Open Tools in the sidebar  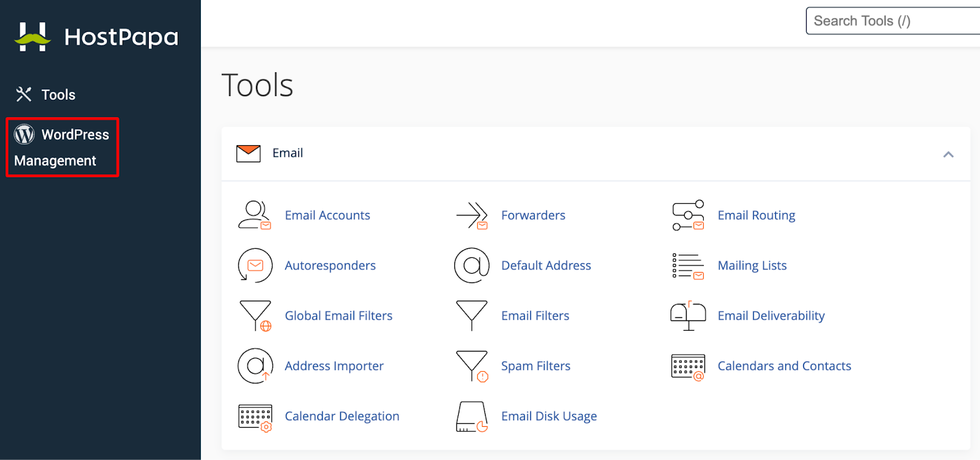point(45,94)
